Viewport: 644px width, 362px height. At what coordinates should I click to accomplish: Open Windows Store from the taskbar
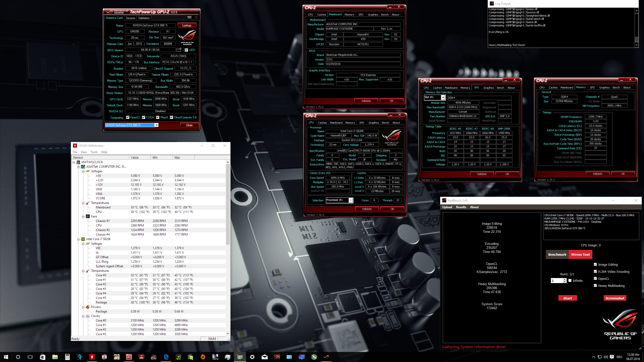point(43,357)
